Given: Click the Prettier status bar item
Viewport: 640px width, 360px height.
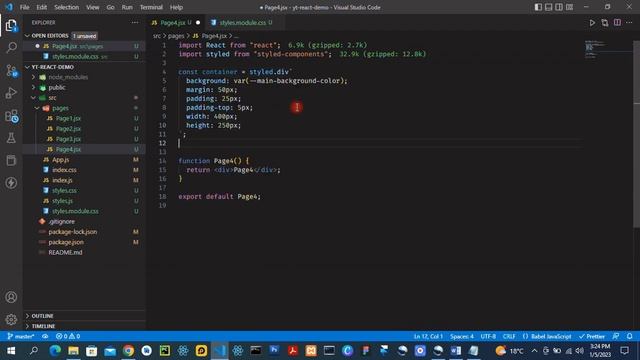Looking at the screenshot, I should [591, 336].
